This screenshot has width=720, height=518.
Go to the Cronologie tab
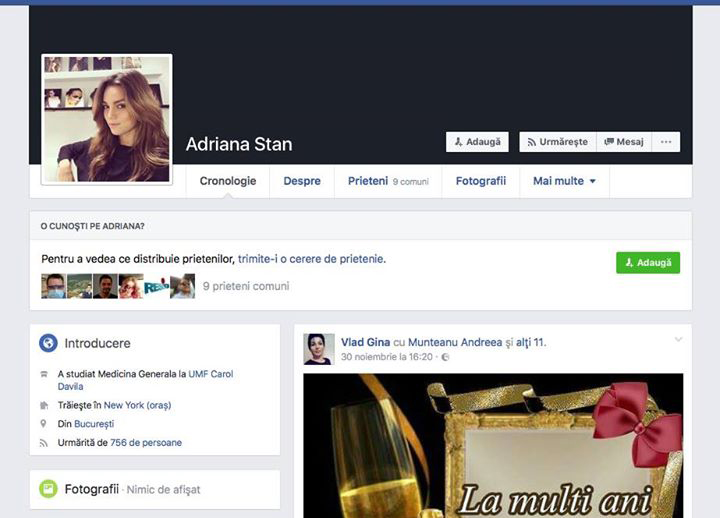pos(228,181)
